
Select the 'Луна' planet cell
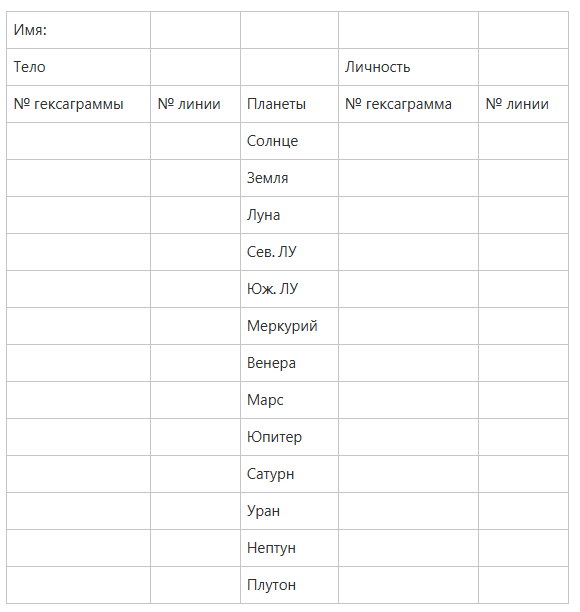click(x=289, y=215)
